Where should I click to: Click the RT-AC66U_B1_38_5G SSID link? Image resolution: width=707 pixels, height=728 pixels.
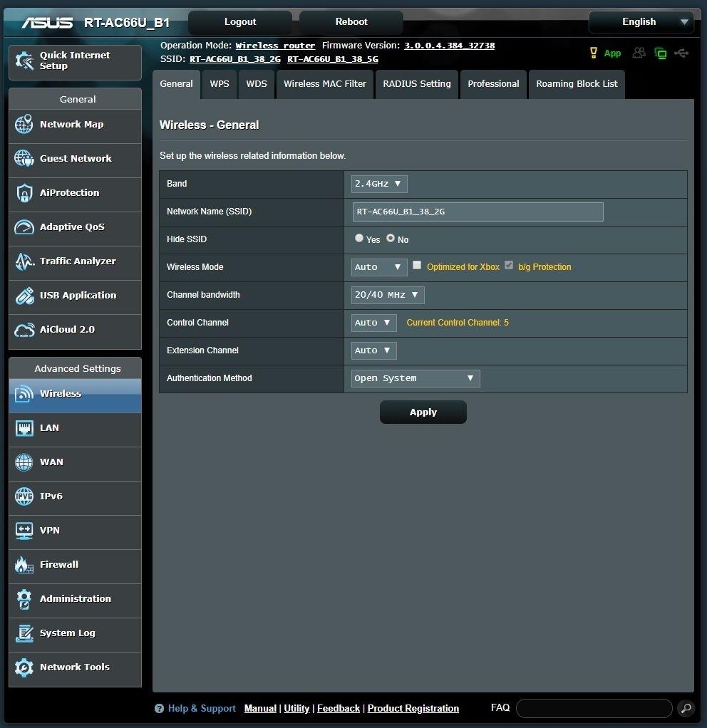tap(333, 59)
